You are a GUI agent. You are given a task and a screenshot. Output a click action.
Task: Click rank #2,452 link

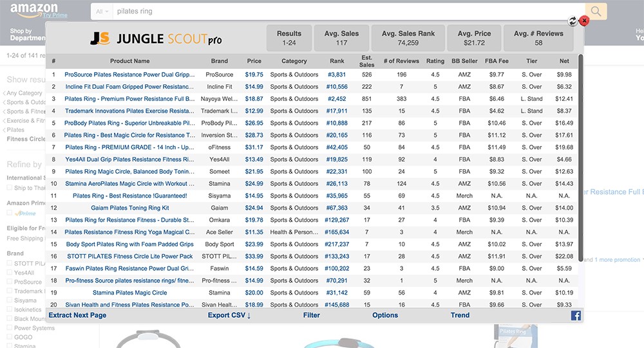tap(337, 99)
